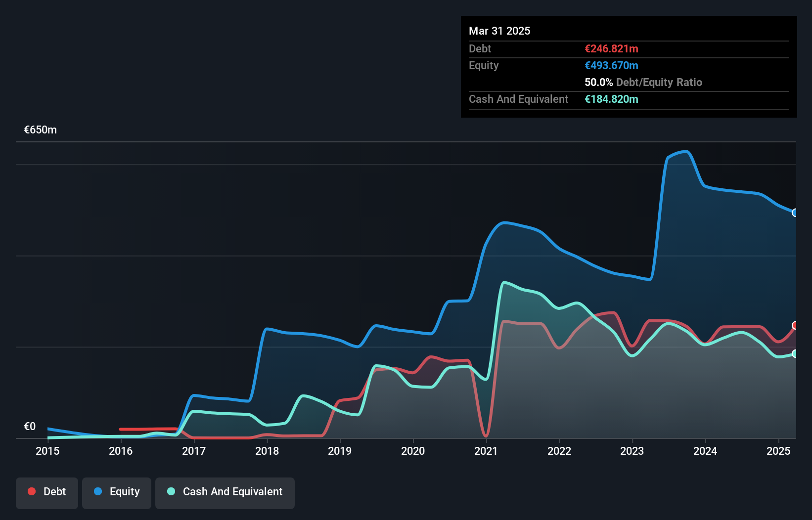The image size is (812, 520).
Task: Click the Equity label in the tooltip
Action: pyautogui.click(x=484, y=65)
